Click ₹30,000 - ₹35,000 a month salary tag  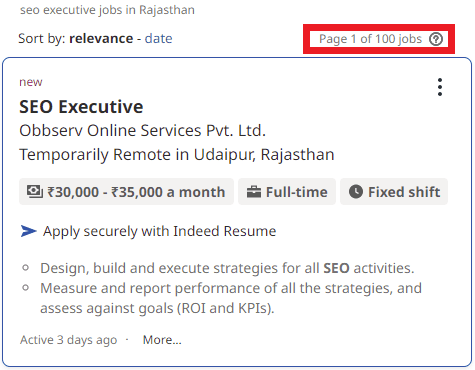click(x=126, y=192)
